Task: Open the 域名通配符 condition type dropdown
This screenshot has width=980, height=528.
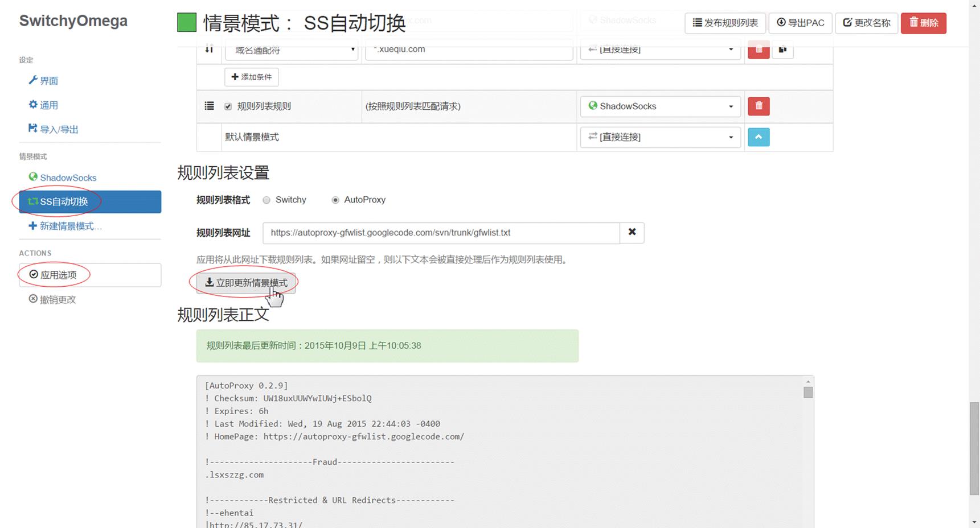Action: pos(292,49)
